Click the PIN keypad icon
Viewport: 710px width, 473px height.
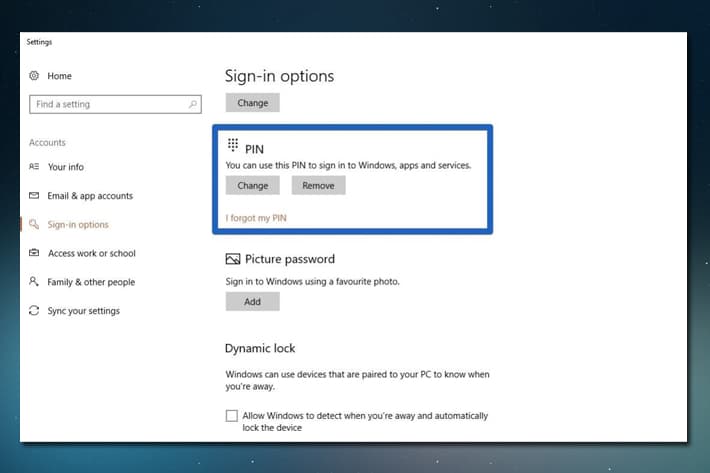[x=233, y=145]
